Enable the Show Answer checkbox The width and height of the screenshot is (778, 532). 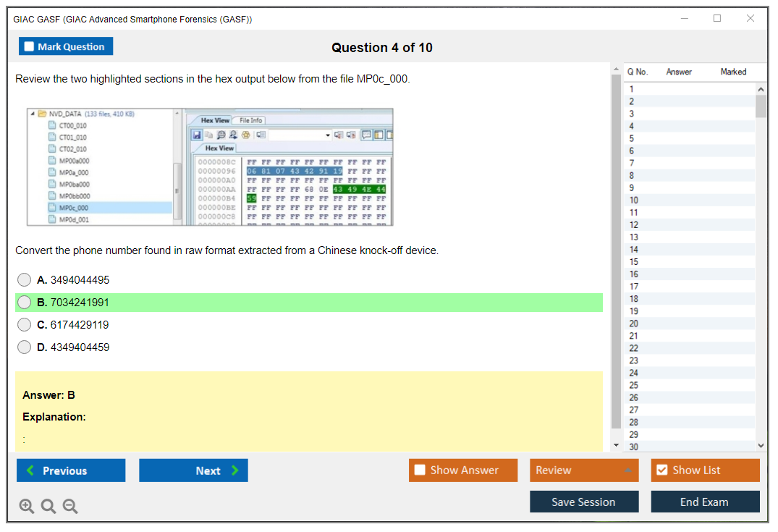click(420, 470)
